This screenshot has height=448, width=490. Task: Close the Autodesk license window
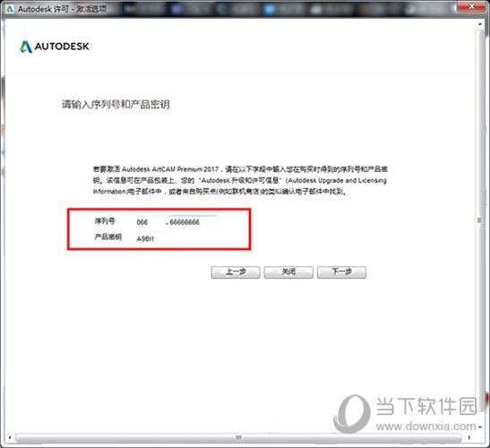[471, 6]
